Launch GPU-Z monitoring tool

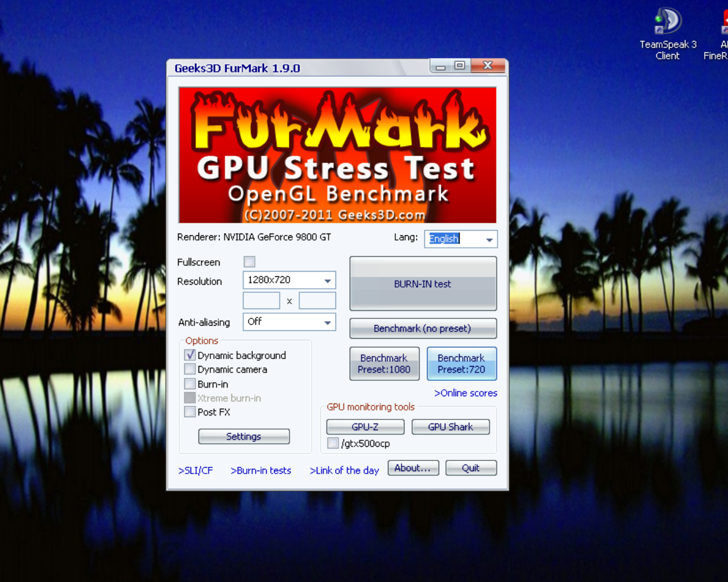[x=365, y=427]
